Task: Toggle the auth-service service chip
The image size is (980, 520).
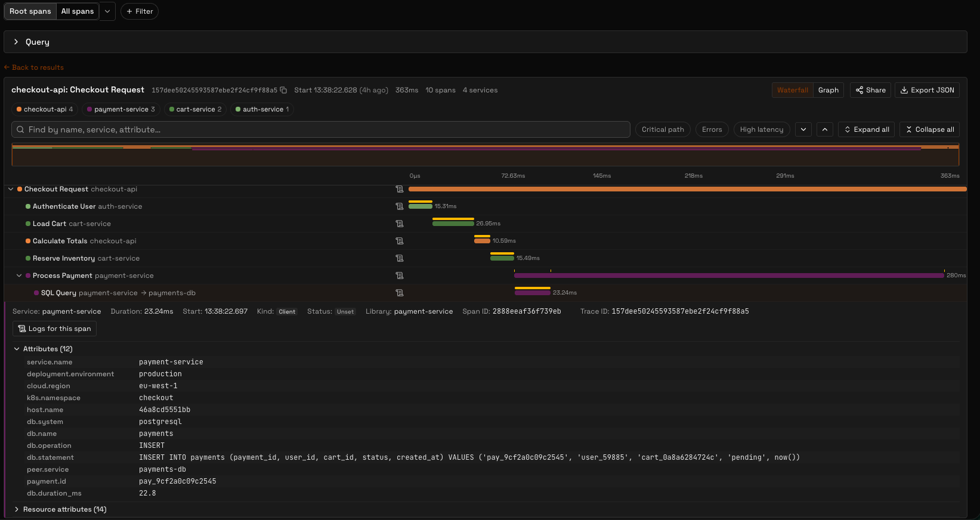Action: (262, 109)
